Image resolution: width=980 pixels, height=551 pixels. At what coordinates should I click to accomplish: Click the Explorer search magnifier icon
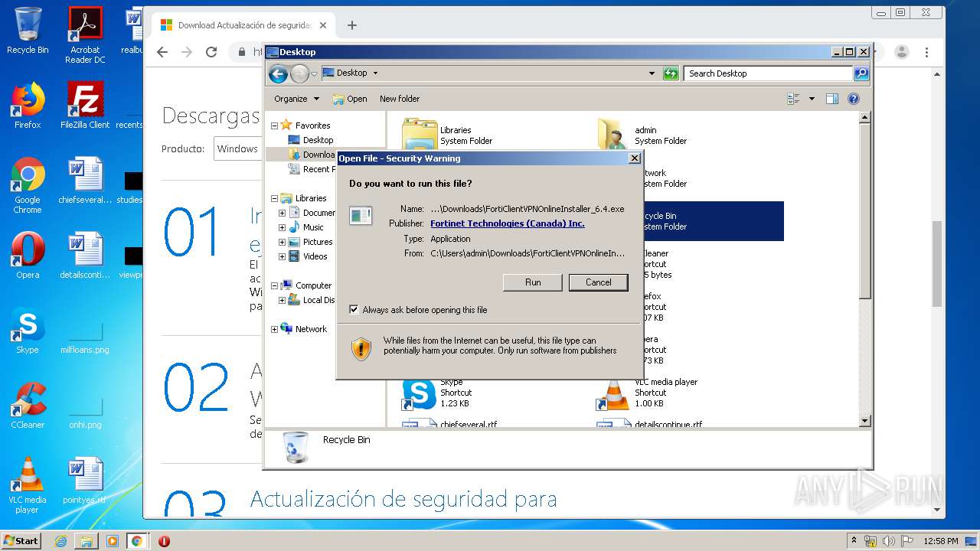(861, 73)
